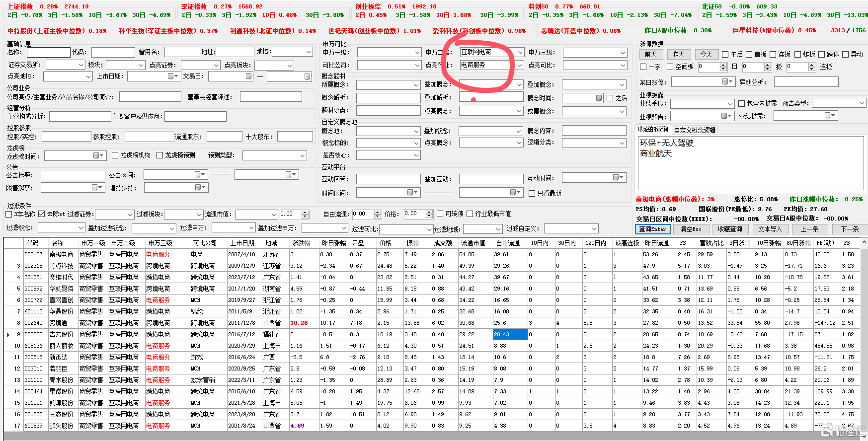
Task: Check the 一字 option
Action: (643, 67)
